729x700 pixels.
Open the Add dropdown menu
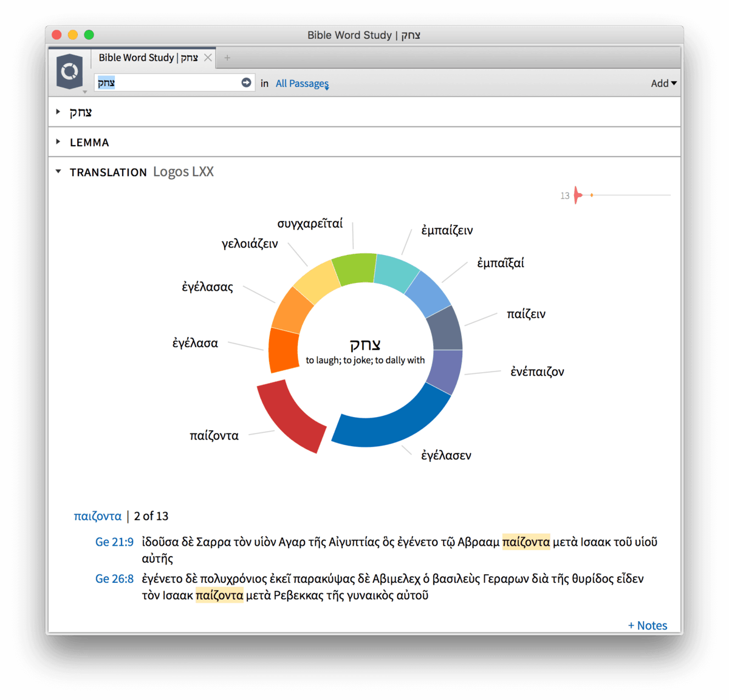pyautogui.click(x=663, y=83)
